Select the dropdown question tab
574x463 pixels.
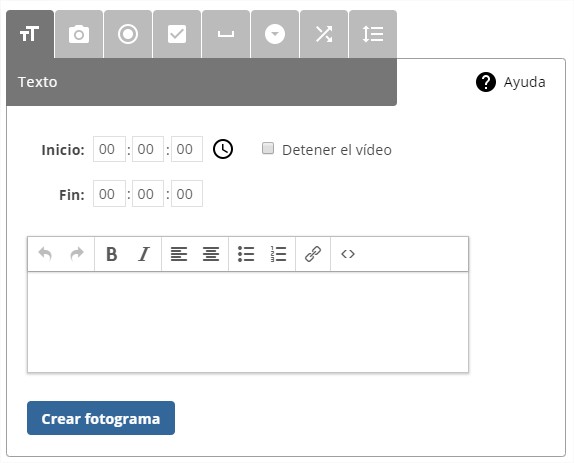275,34
